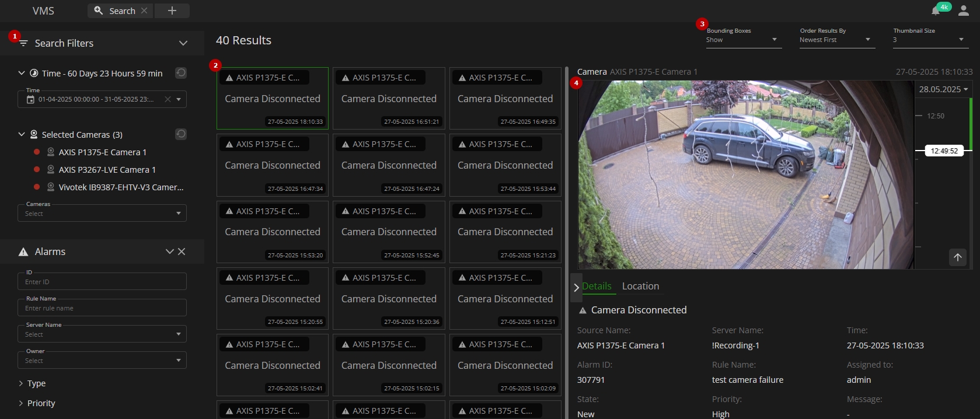Open result card timestamped 27-05-2025 15:20:36
The height and width of the screenshot is (419, 980).
(389, 298)
